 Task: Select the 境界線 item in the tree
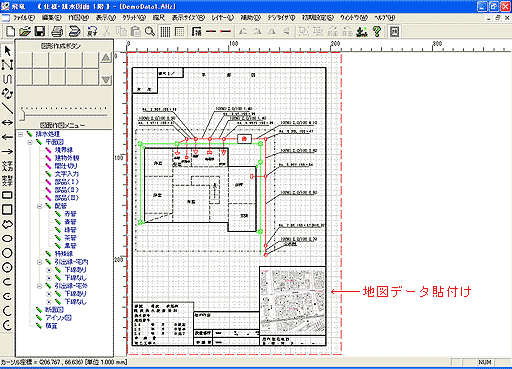point(63,150)
